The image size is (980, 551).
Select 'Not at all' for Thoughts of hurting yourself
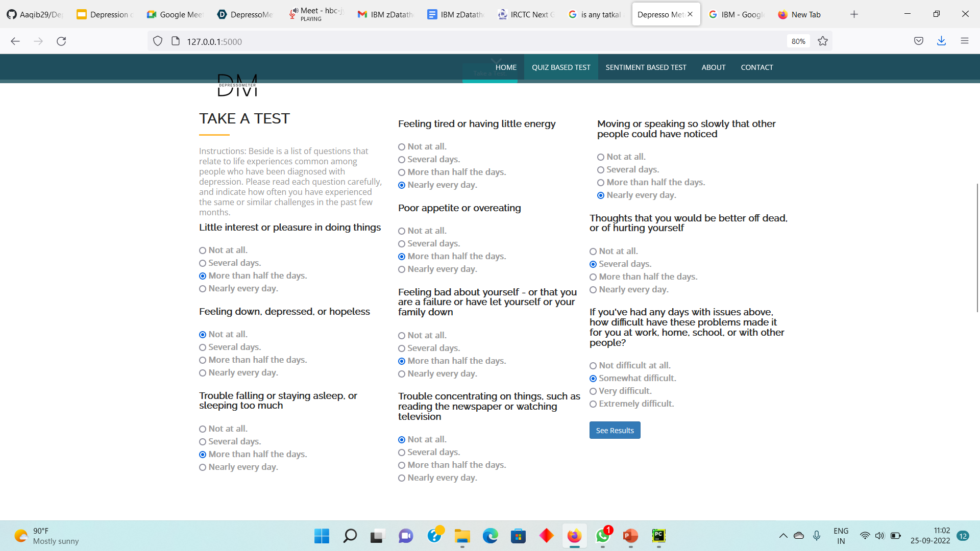click(593, 252)
